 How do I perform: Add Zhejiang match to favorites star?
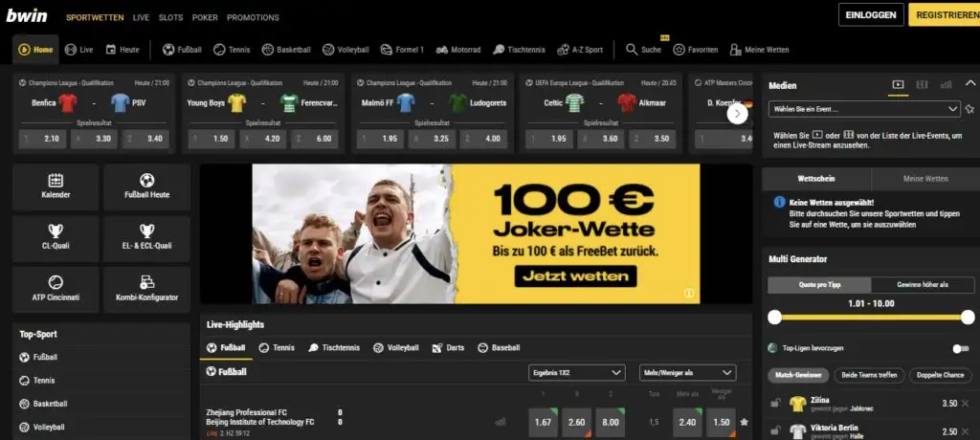point(744,423)
